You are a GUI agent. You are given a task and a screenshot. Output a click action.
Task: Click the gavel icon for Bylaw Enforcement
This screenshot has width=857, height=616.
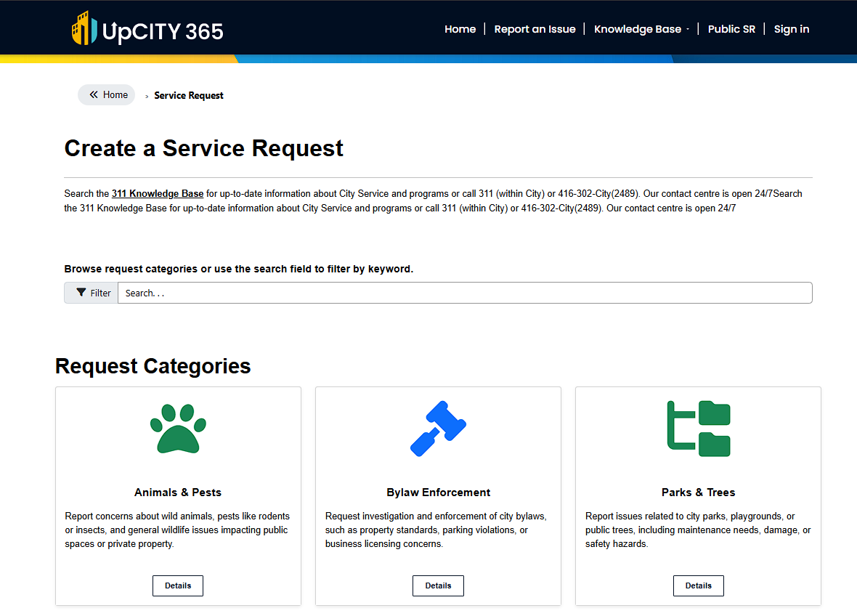[x=438, y=429]
